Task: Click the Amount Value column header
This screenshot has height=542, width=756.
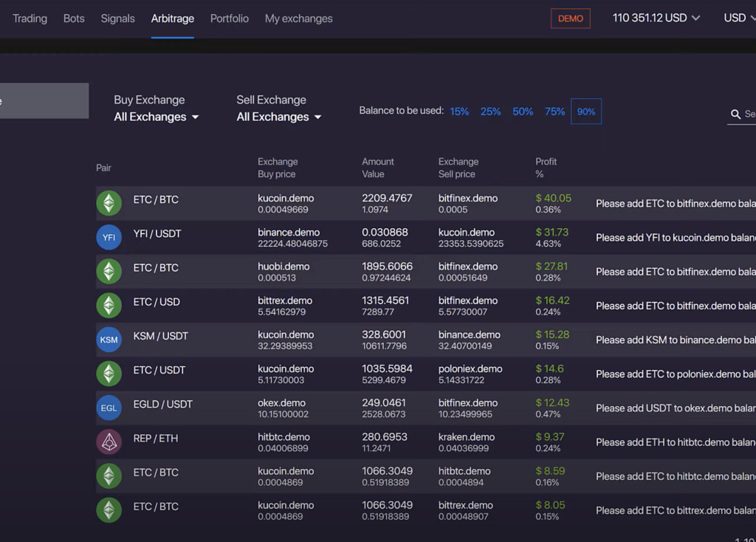Action: [x=378, y=168]
